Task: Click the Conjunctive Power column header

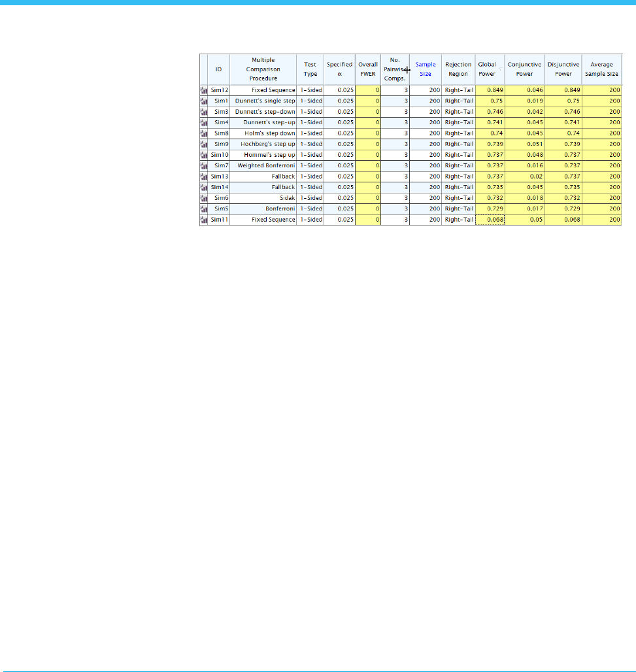Action: 525,69
